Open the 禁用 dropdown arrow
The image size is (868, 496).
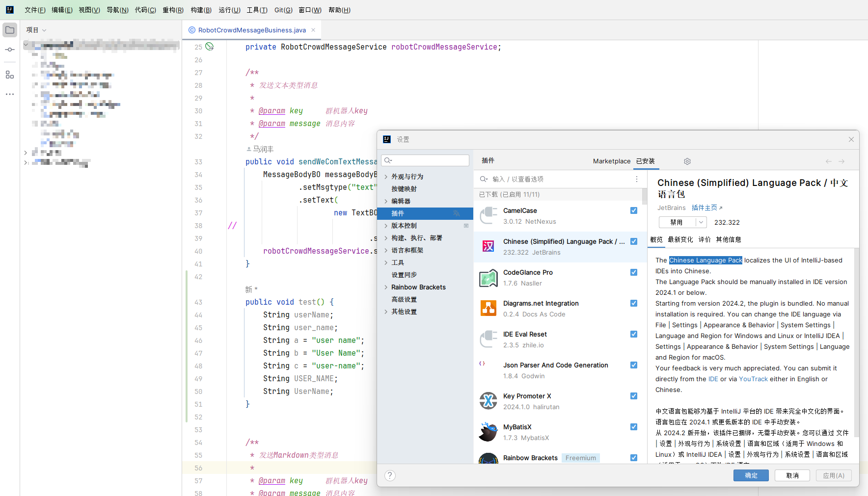tap(701, 222)
